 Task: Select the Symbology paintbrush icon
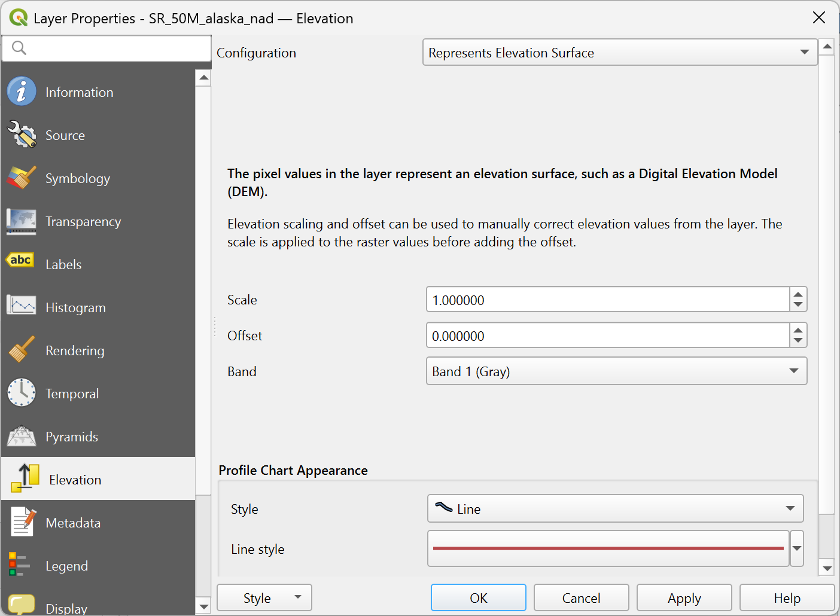22,178
